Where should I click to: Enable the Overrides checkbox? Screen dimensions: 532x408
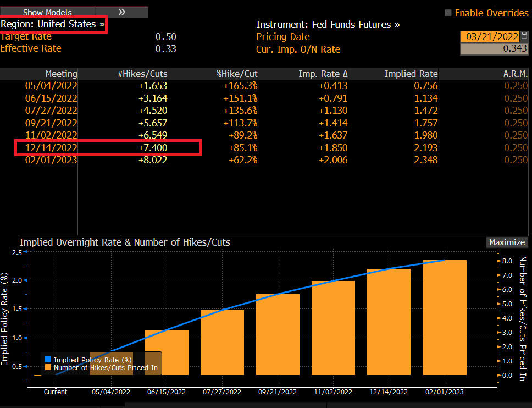pyautogui.click(x=448, y=13)
